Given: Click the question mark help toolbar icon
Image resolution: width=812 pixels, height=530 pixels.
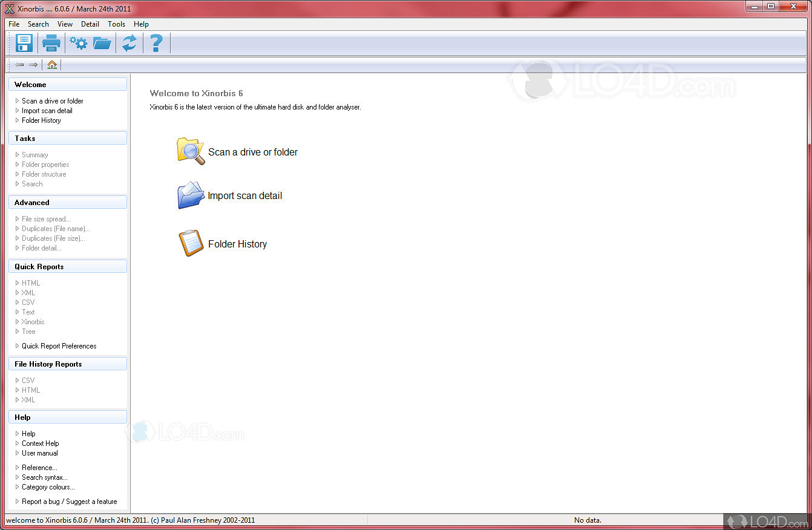Looking at the screenshot, I should pyautogui.click(x=156, y=43).
